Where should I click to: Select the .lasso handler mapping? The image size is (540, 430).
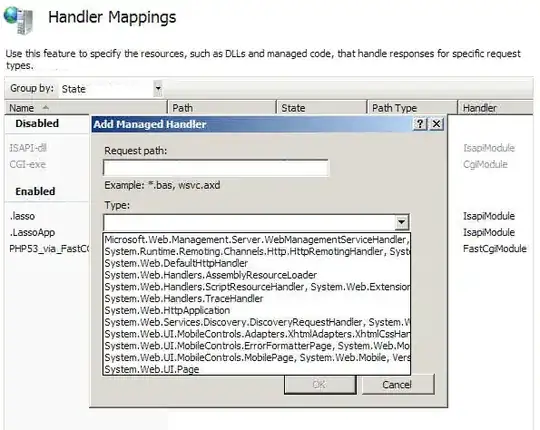(22, 216)
